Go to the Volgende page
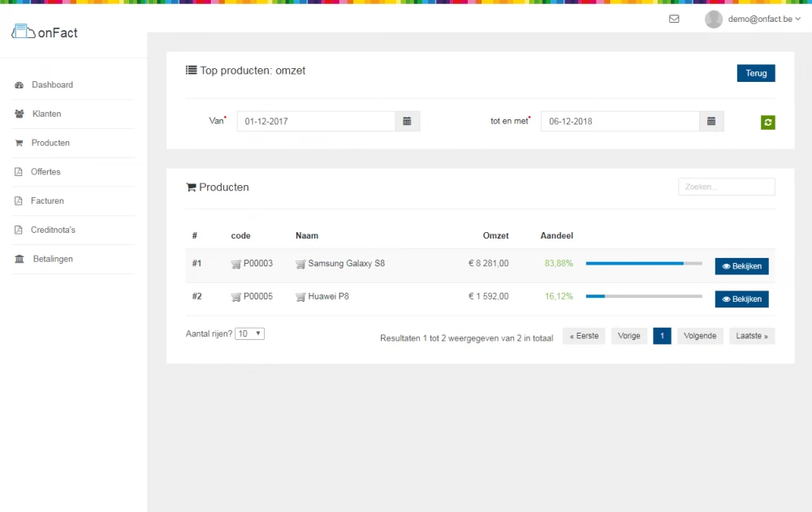This screenshot has height=512, width=812. (x=699, y=336)
